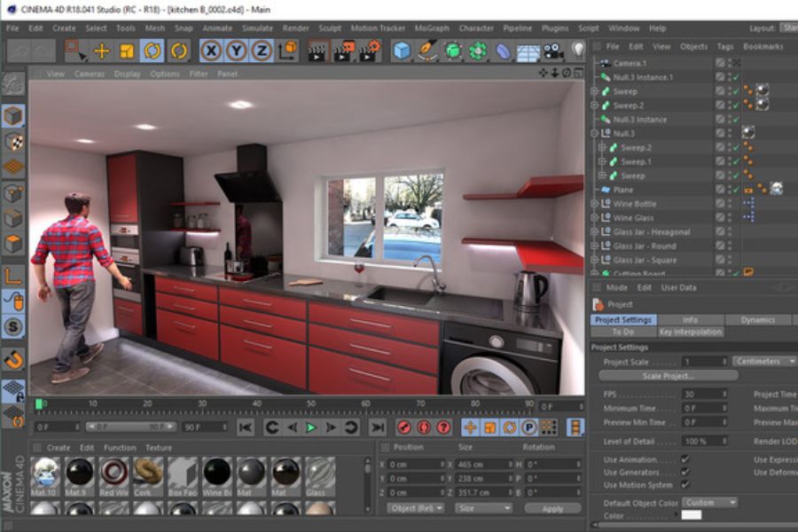
Task: Open the Spline Pen tool
Action: (x=427, y=51)
